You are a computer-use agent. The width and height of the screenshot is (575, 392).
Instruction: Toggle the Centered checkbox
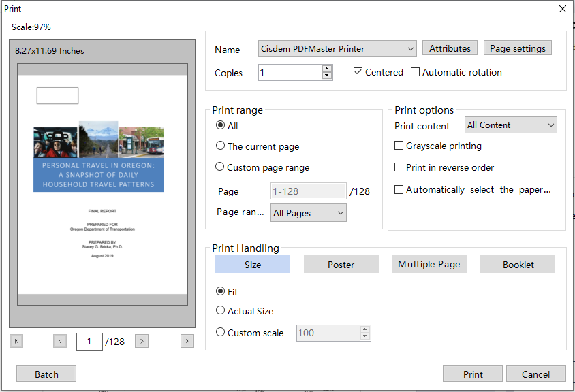click(x=378, y=72)
